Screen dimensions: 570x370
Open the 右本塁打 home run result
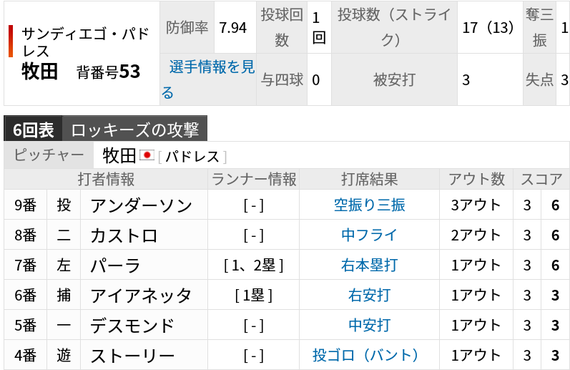tap(369, 265)
